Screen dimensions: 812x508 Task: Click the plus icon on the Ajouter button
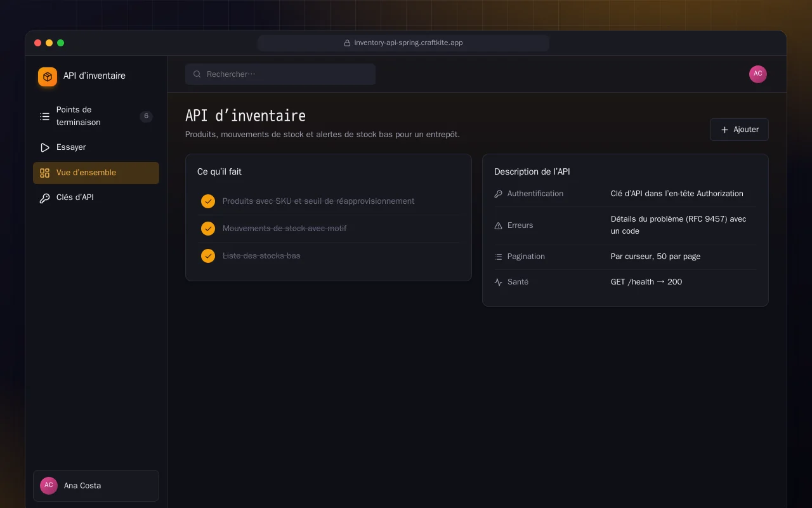tap(724, 130)
